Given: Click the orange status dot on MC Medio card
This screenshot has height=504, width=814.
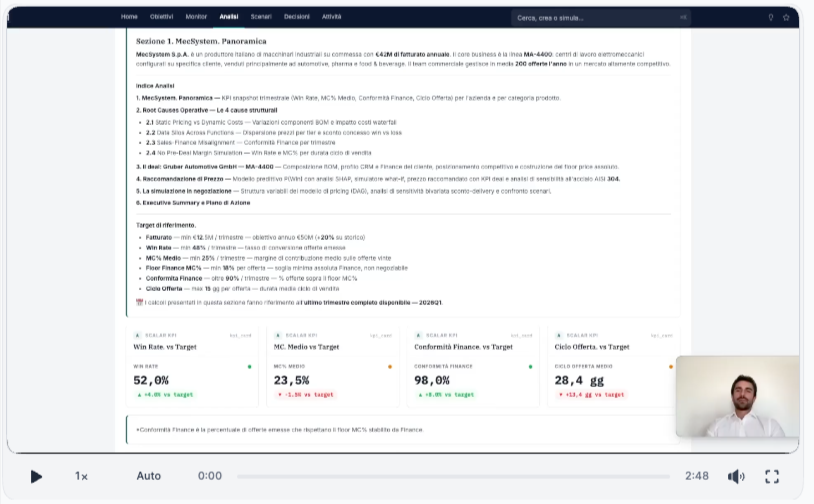Looking at the screenshot, I should coord(390,367).
